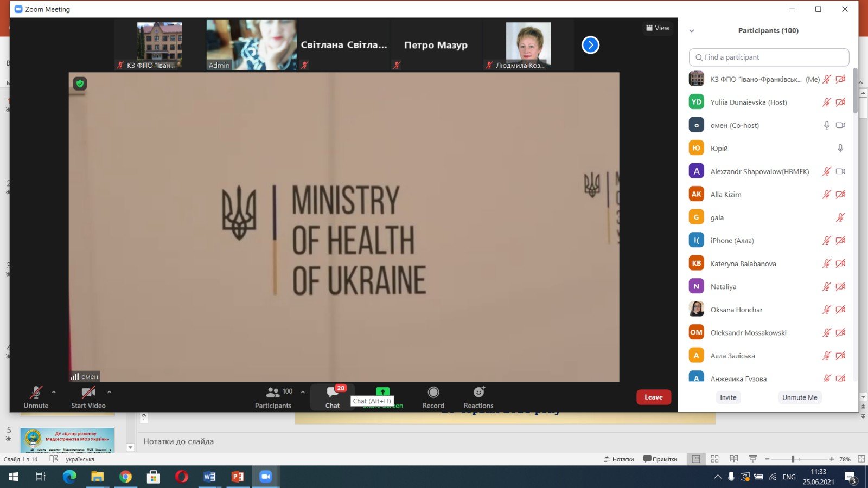Image resolution: width=868 pixels, height=488 pixels.
Task: Expand audio options arrow beside Unmute
Action: (54, 391)
